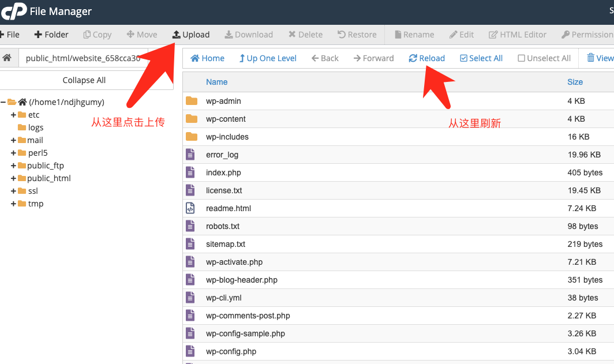Sort files by Size column header

[575, 82]
